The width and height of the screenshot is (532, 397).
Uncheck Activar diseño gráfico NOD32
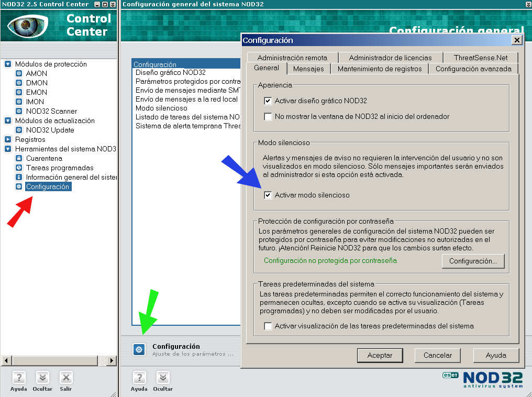268,101
